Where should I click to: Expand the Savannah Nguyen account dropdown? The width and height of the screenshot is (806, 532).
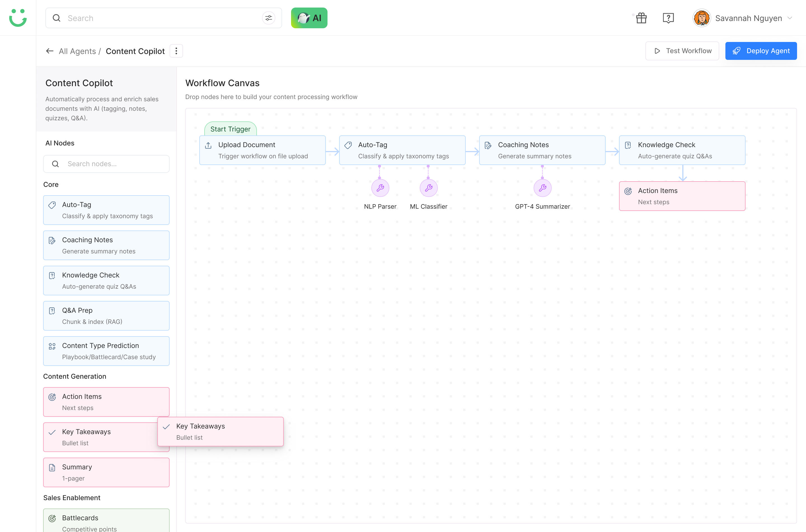pos(790,18)
